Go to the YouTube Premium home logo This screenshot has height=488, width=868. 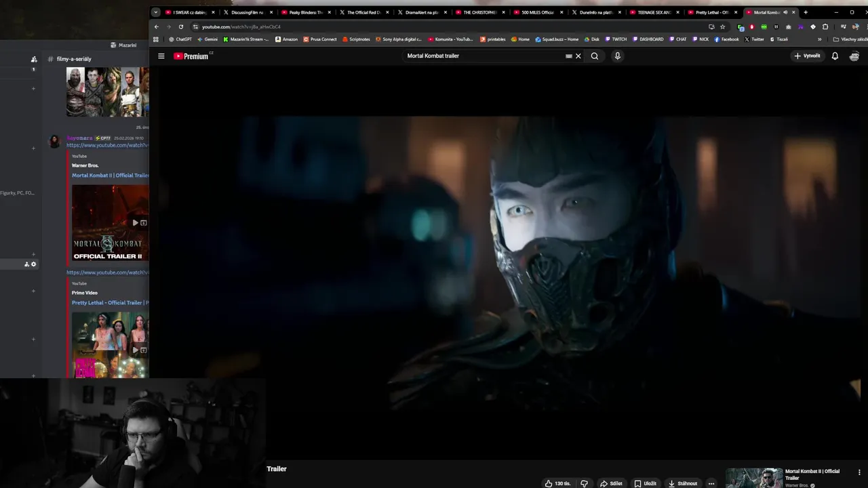click(x=193, y=56)
